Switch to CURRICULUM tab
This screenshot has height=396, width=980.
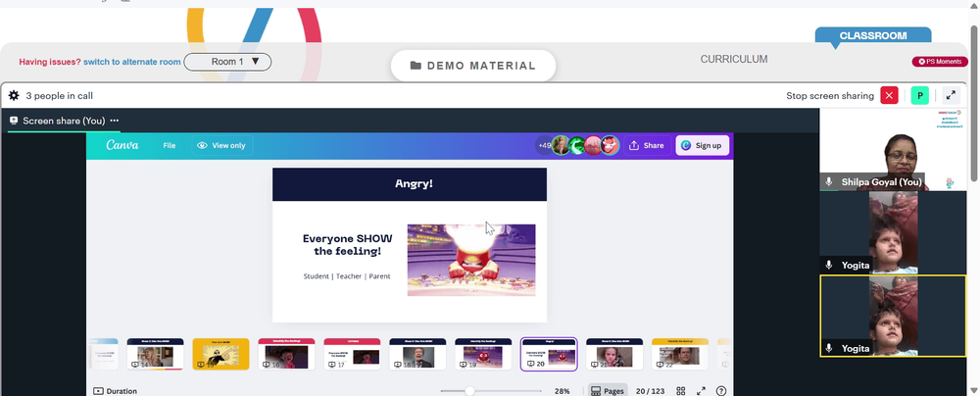pyautogui.click(x=734, y=60)
